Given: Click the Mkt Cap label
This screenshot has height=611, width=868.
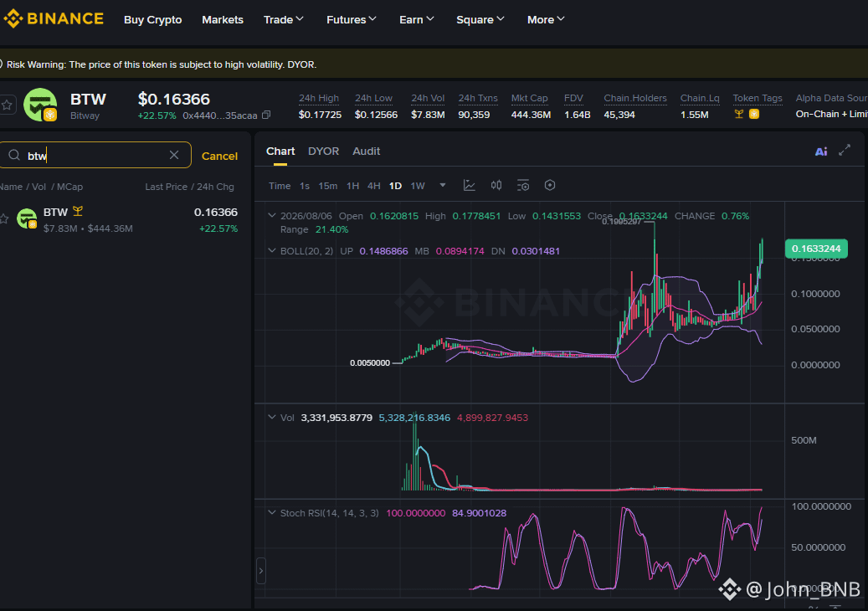Looking at the screenshot, I should [x=529, y=98].
